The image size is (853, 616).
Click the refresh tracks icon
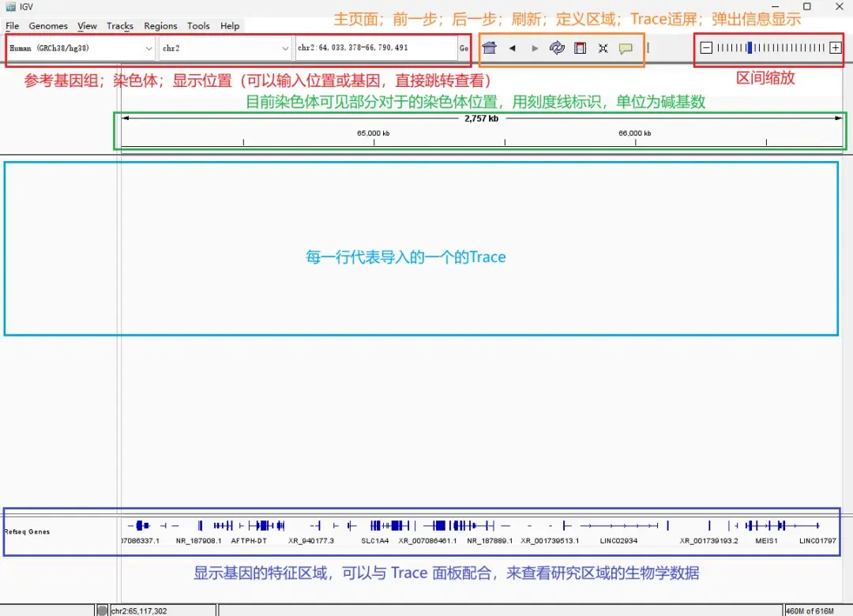[557, 48]
